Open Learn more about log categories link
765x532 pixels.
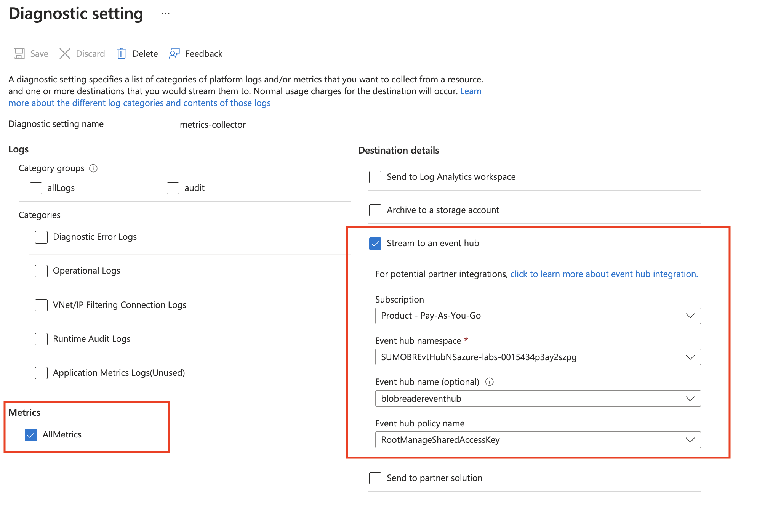point(139,103)
